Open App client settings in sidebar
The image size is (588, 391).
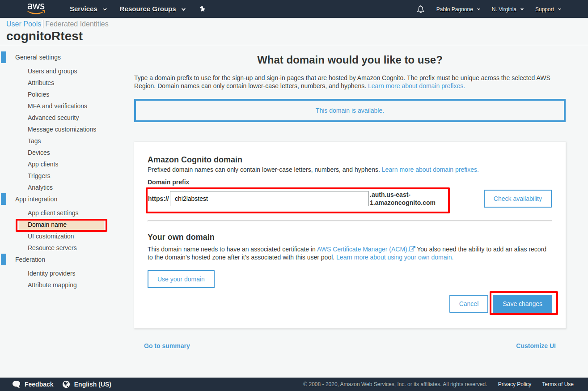[53, 213]
